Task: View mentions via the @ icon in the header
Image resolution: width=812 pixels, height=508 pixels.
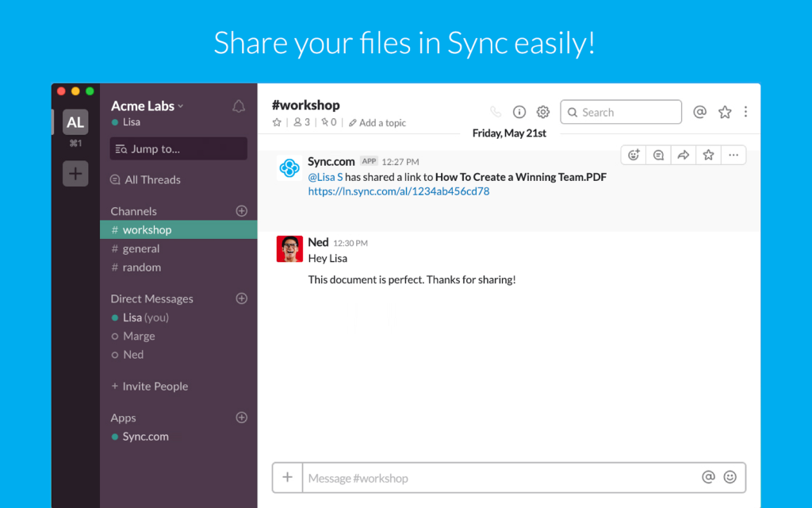Action: (700, 112)
